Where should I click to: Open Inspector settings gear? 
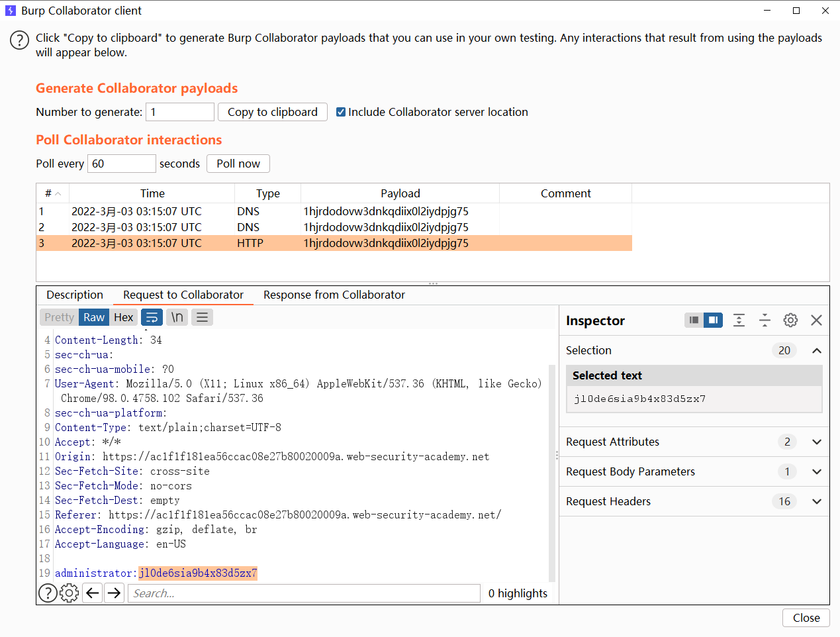(x=790, y=320)
